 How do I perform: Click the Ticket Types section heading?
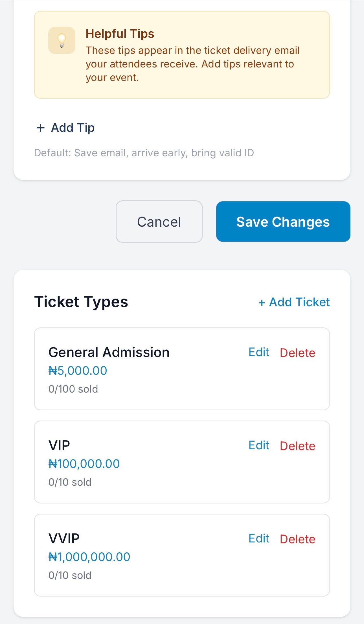click(81, 302)
